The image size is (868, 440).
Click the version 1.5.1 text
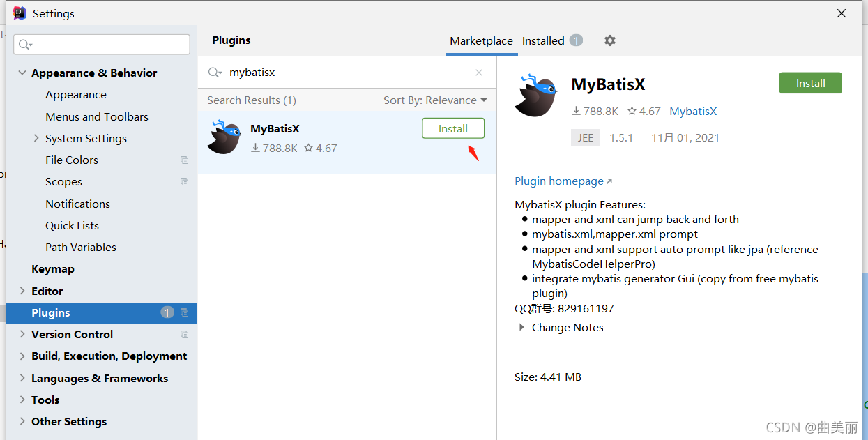click(x=621, y=137)
